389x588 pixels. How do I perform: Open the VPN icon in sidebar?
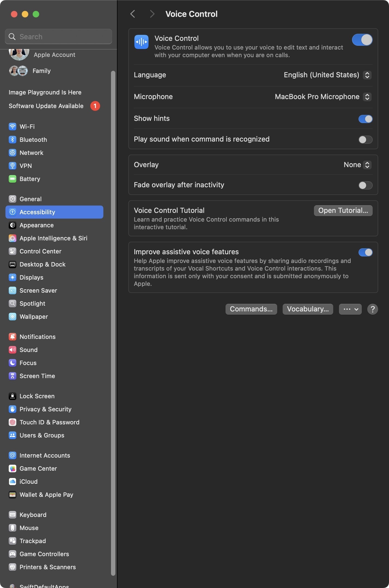pyautogui.click(x=13, y=166)
